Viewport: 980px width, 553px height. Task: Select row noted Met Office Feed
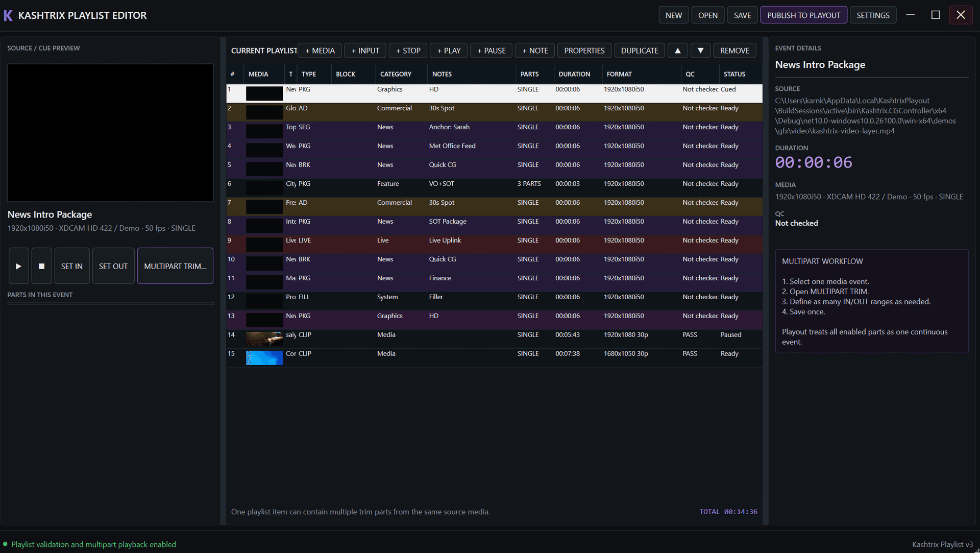(x=494, y=150)
